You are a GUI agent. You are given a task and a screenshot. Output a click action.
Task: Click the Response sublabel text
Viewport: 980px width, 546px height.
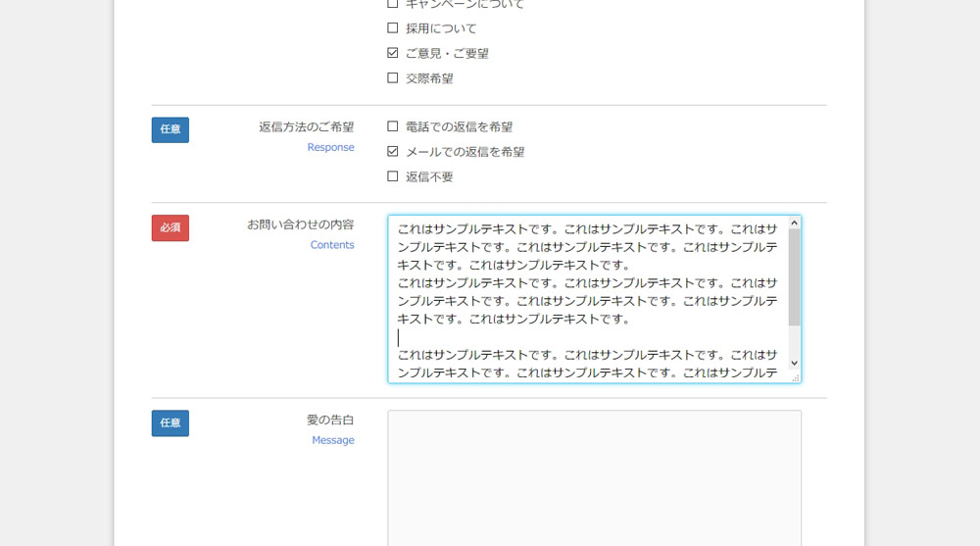(x=330, y=148)
